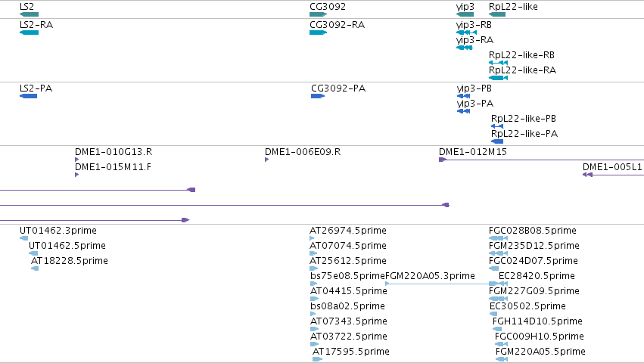This screenshot has height=363, width=644.
Task: Click the LS2 gene label
Action: [x=26, y=7]
